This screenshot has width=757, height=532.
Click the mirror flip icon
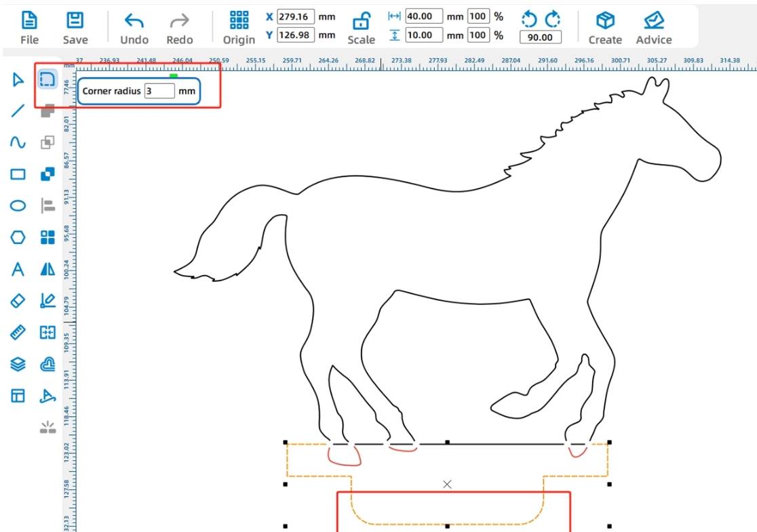coord(47,269)
